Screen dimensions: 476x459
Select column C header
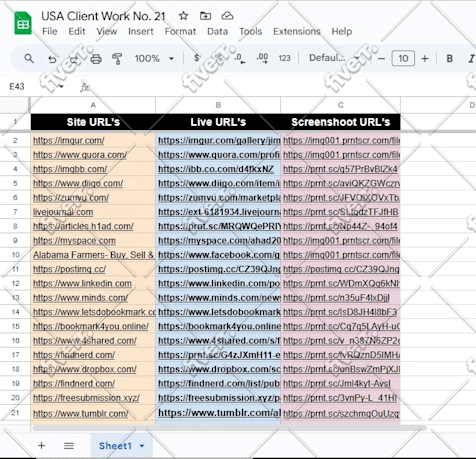[x=340, y=105]
